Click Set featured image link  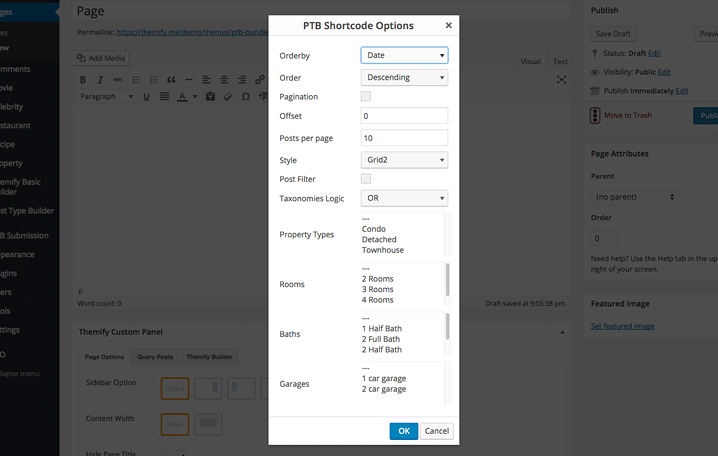[x=622, y=326]
